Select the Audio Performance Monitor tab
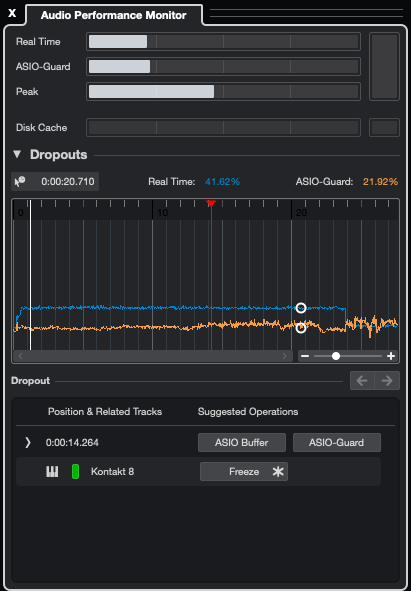Image resolution: width=411 pixels, height=591 pixels. coord(113,15)
